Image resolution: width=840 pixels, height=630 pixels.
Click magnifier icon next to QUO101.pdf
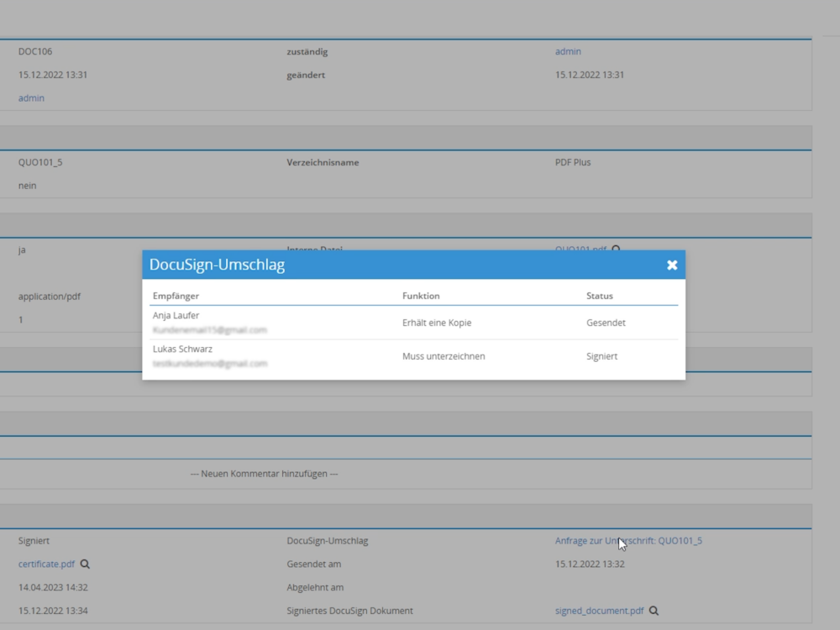coord(616,249)
